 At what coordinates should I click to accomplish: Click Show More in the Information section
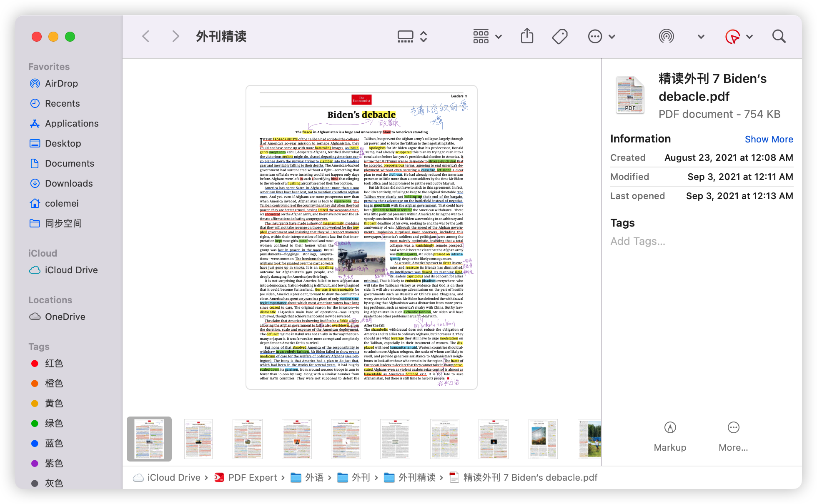[x=769, y=139]
